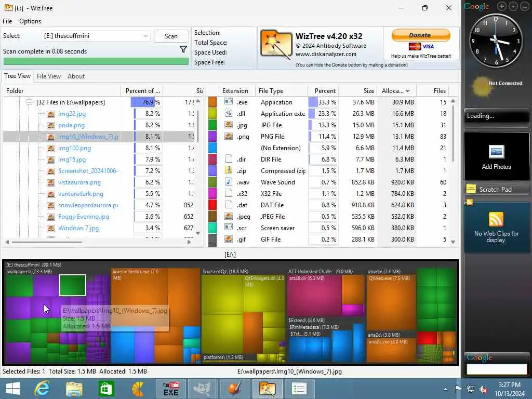
Task: Click the .scr screen saver icon
Action: click(229, 228)
